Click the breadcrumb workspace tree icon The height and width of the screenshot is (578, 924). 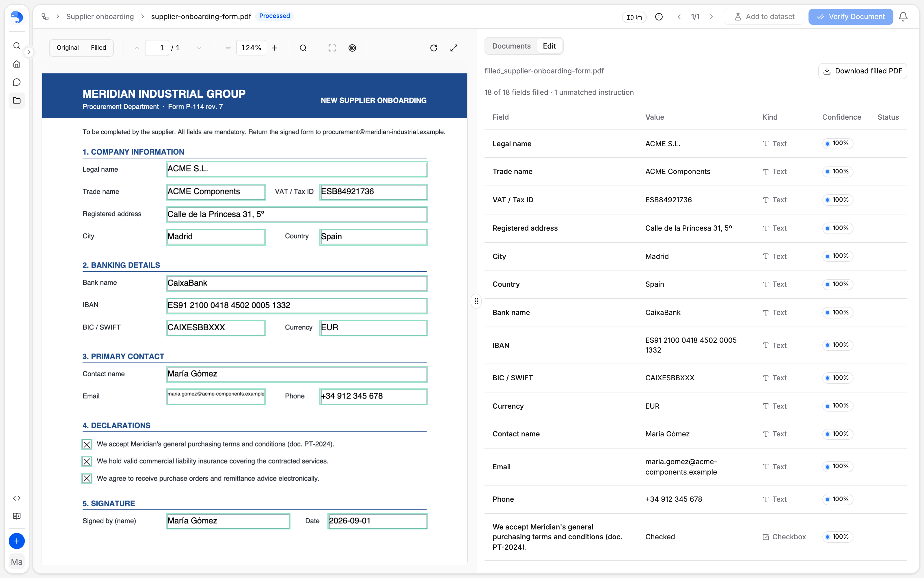(x=45, y=16)
